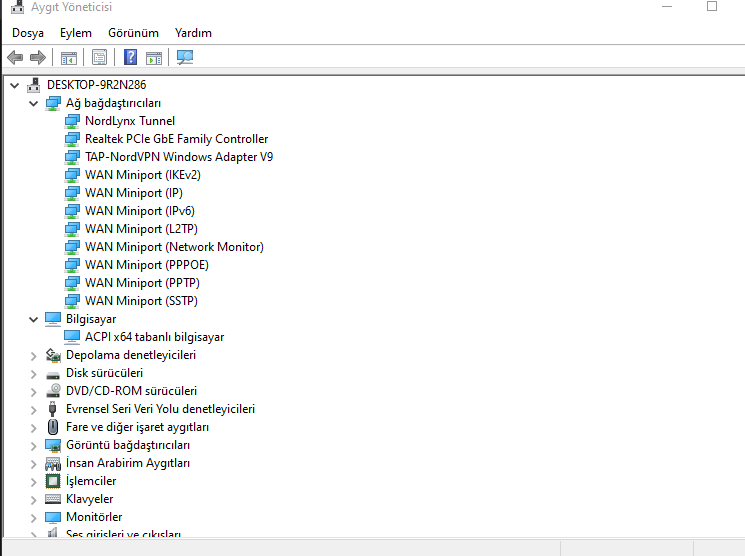The image size is (745, 556).
Task: Click the ACPI x64 tabanlı bilgisayar icon
Action: (x=72, y=337)
